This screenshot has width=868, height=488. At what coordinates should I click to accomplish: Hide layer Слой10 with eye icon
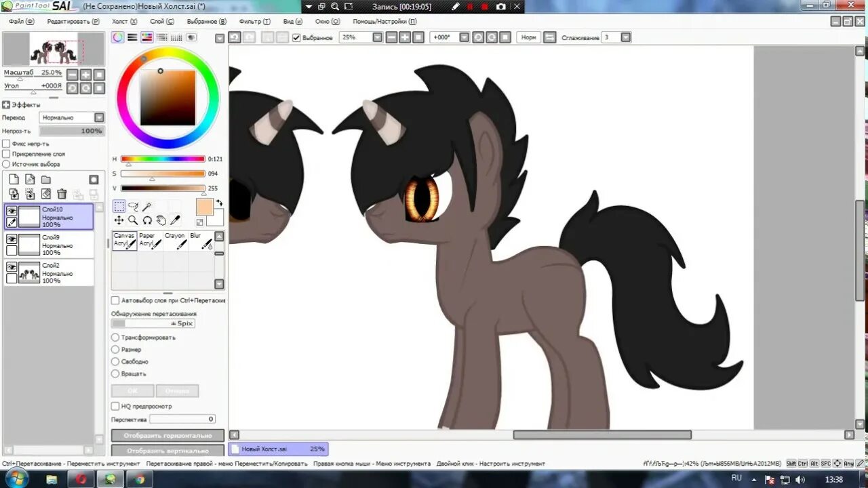12,211
